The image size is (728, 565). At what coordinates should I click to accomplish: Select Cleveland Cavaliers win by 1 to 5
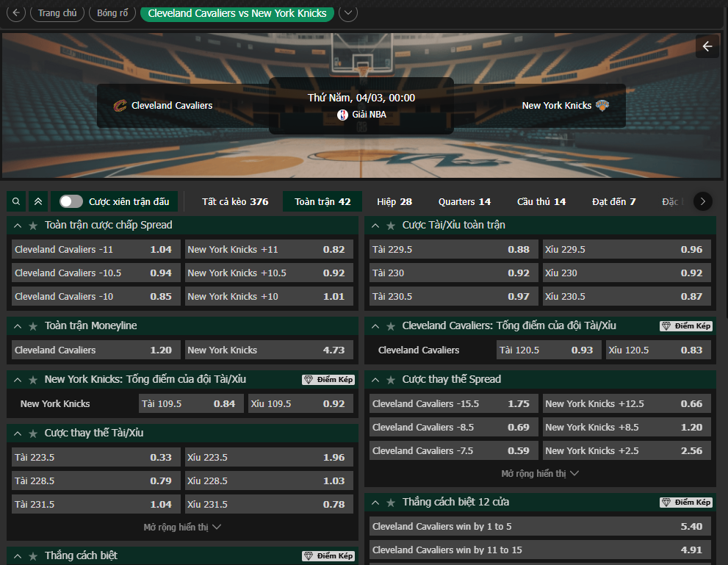(x=540, y=527)
